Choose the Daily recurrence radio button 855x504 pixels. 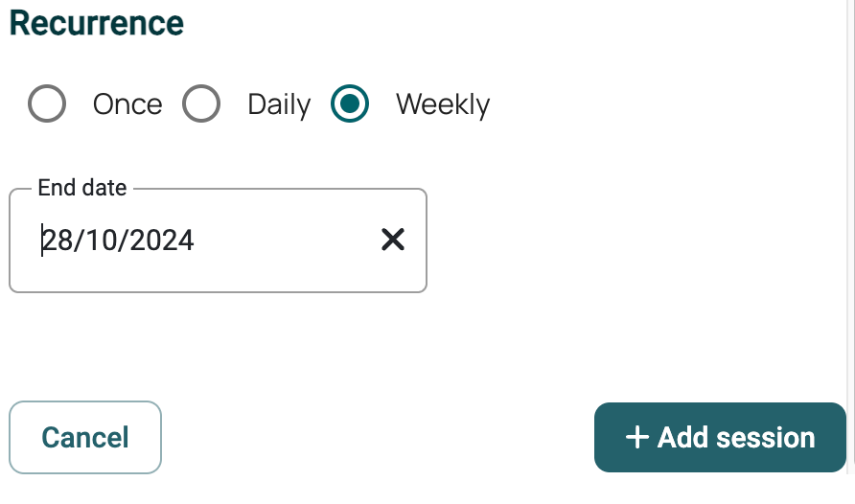(x=201, y=103)
